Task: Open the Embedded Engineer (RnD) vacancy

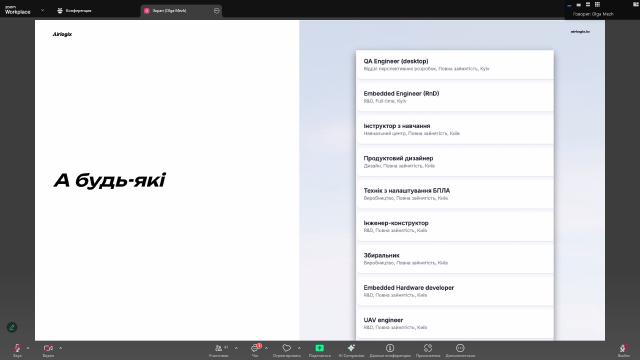Action: (x=455, y=97)
